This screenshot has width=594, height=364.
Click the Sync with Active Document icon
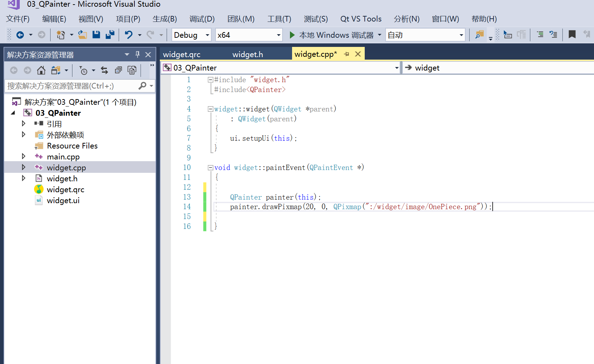104,70
